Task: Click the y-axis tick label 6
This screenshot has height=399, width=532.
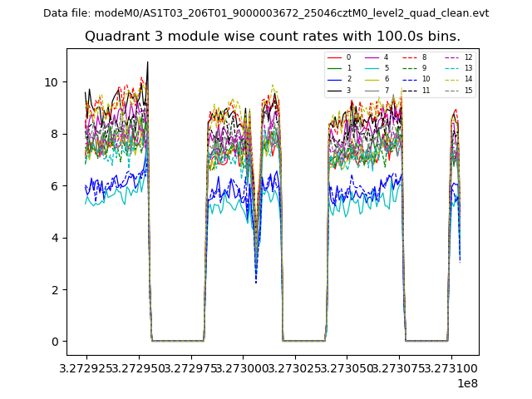Action: (55, 186)
